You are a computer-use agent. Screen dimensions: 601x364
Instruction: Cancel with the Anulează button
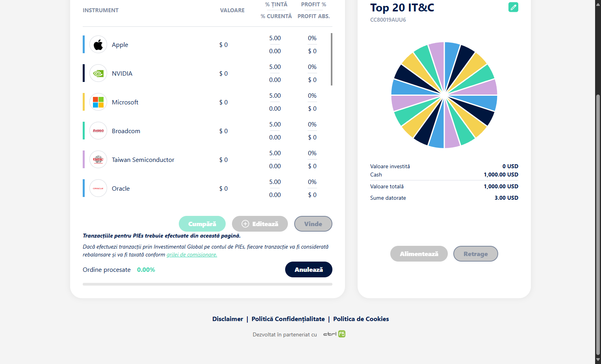click(309, 269)
